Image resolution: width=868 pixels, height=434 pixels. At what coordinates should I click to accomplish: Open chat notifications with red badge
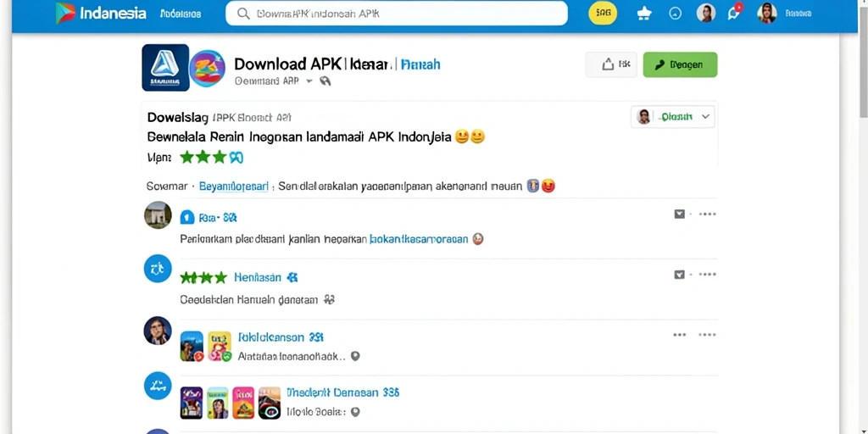pyautogui.click(x=735, y=12)
